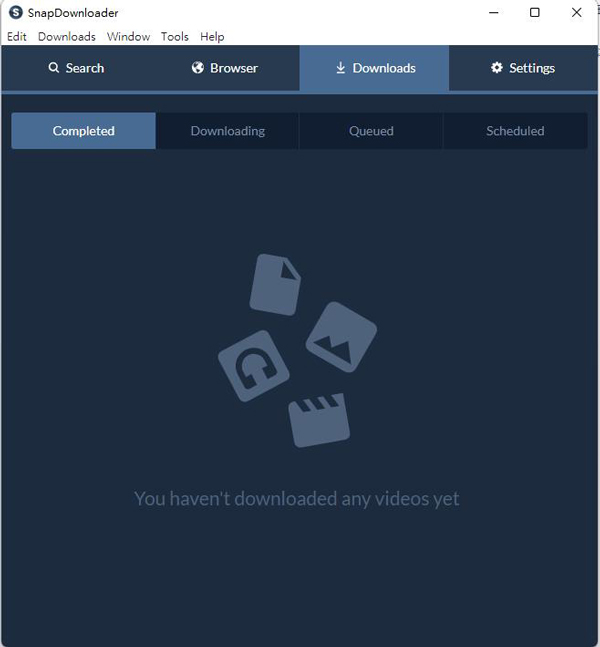The height and width of the screenshot is (647, 600).
Task: Minimize the SnapDownloader window
Action: click(x=494, y=12)
